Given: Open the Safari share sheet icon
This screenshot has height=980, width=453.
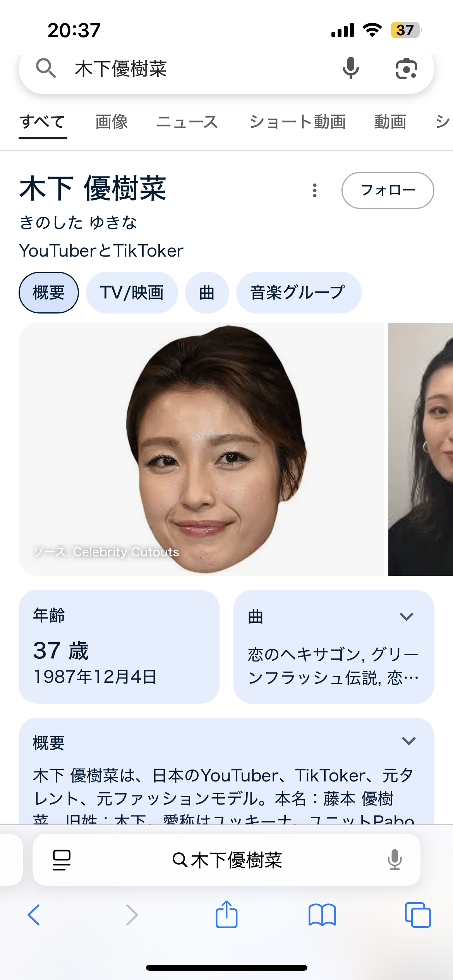Looking at the screenshot, I should (x=226, y=914).
